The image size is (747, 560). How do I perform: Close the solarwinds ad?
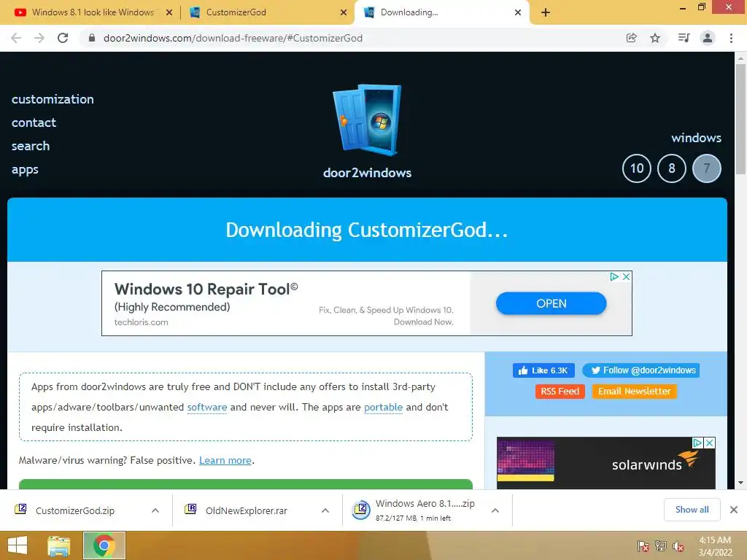click(709, 443)
